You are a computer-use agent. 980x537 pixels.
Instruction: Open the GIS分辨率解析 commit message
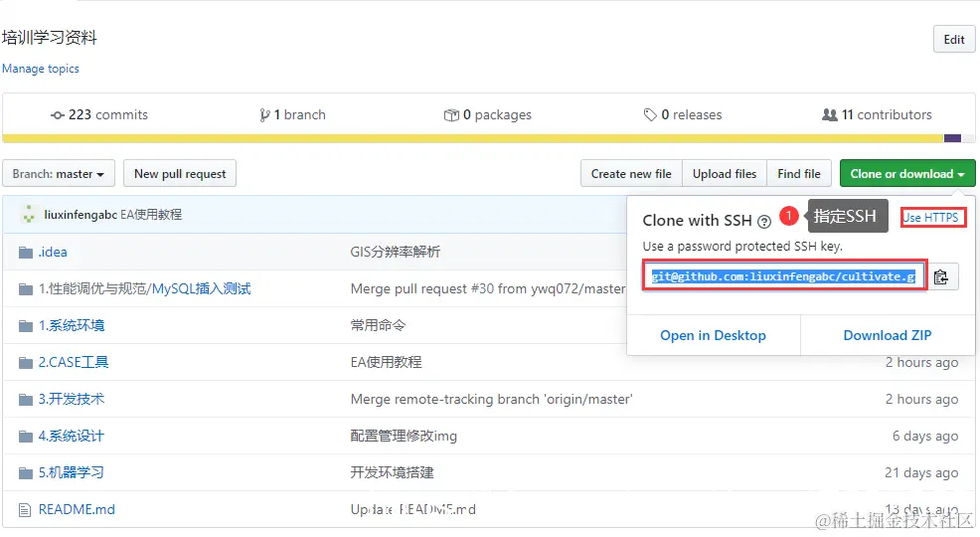395,252
